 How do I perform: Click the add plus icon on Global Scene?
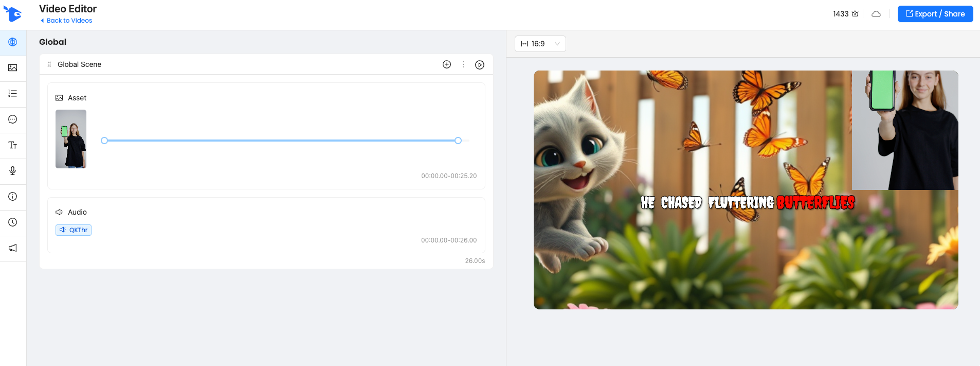pos(447,64)
